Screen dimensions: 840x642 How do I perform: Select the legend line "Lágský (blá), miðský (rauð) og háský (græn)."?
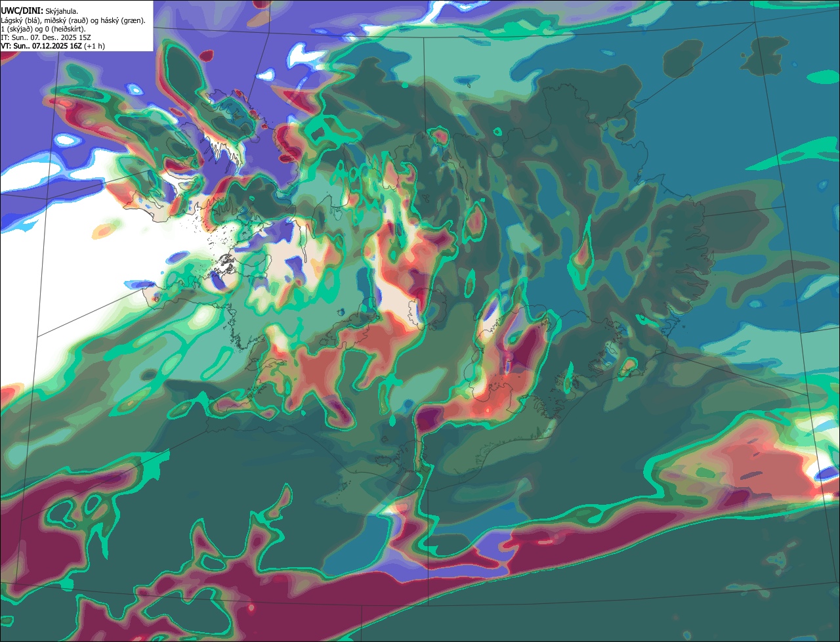coord(73,20)
